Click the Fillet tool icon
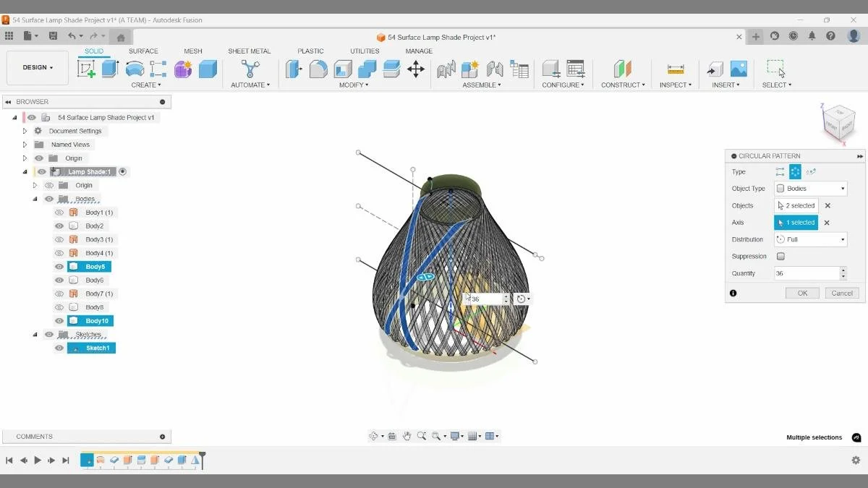868x488 pixels. point(318,69)
